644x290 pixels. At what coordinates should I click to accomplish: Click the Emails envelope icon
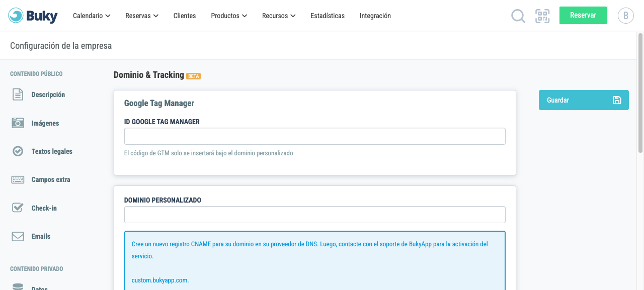point(18,236)
